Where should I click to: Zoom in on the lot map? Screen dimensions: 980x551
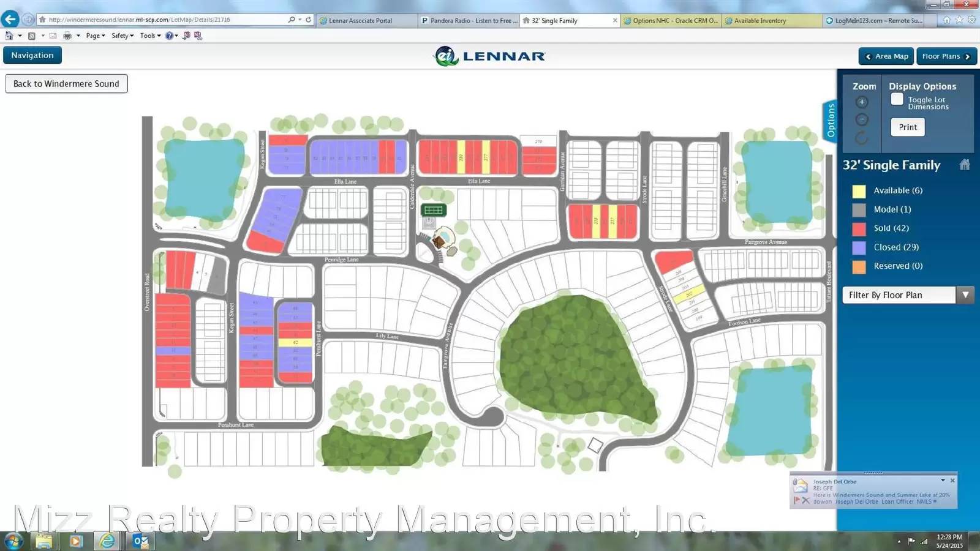[x=862, y=102]
